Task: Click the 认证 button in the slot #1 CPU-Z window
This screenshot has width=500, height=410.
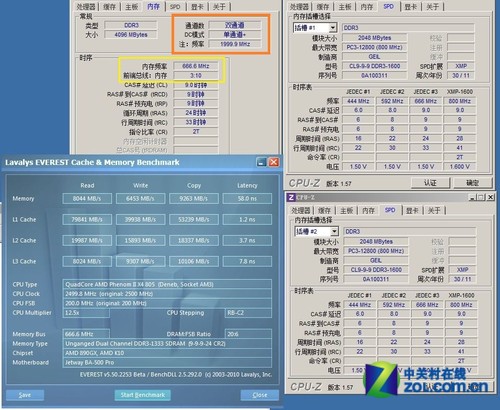Action: (430, 183)
